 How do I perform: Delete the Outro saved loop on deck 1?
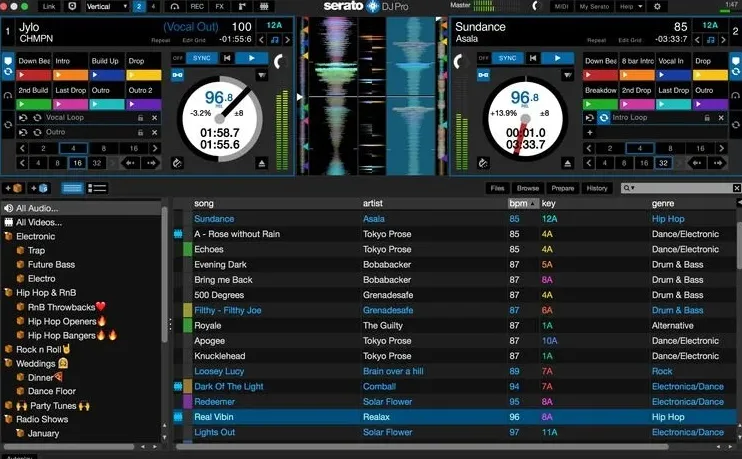click(x=155, y=133)
